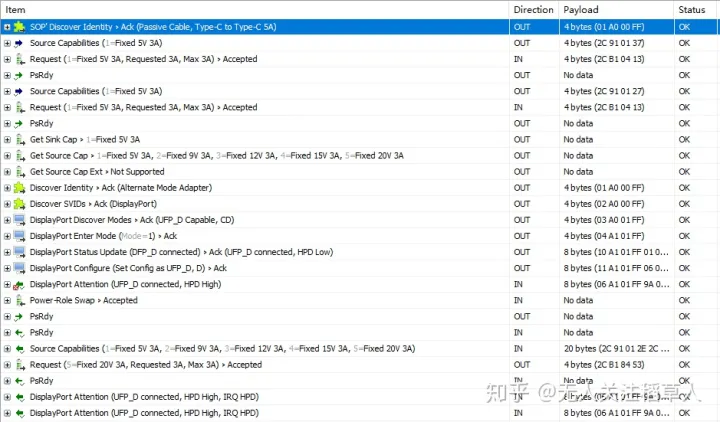Screen dimensions: 720x422
Task: Click the puzzle icon of Discover Identity Alternate Mode Adapter row
Action: pos(19,188)
